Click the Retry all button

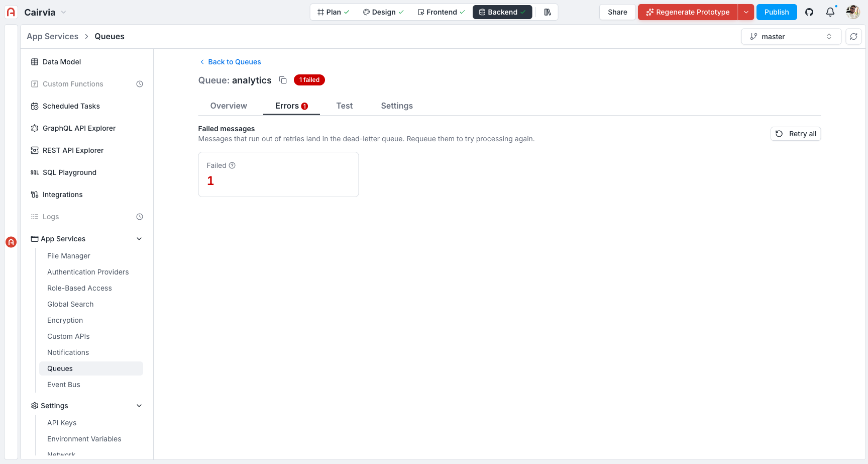[796, 134]
